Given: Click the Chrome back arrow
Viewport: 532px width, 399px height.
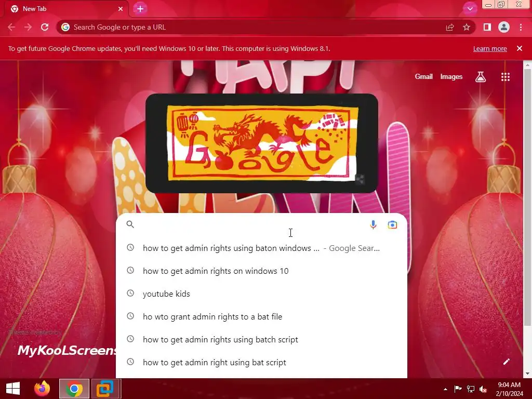Looking at the screenshot, I should (x=11, y=27).
